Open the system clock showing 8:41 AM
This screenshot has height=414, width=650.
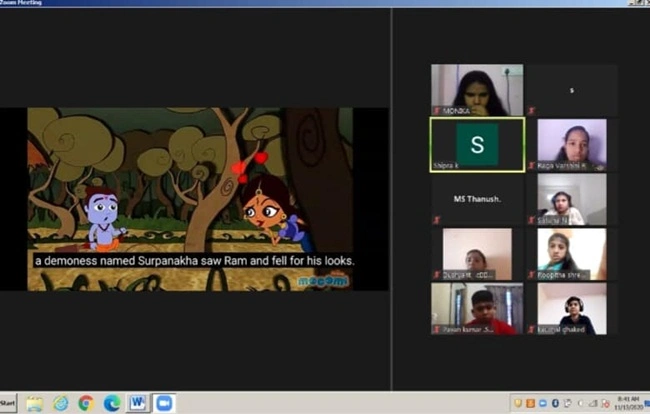pyautogui.click(x=628, y=403)
